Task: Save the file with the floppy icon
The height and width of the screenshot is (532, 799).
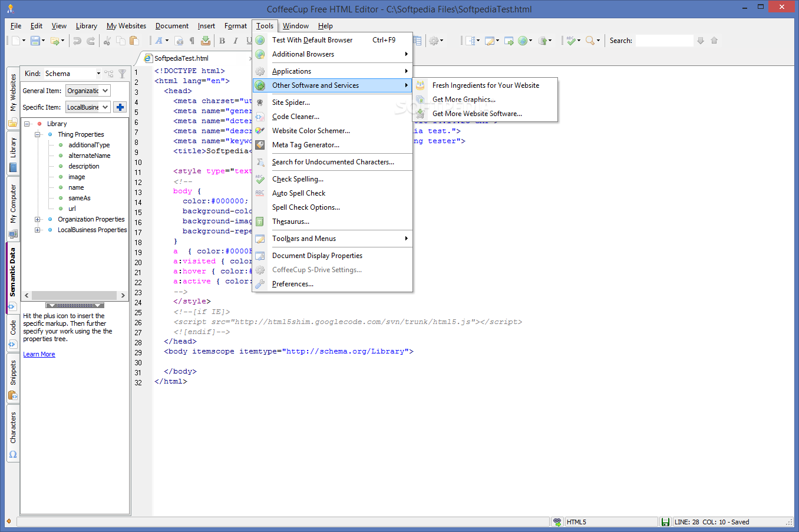Action: coord(35,41)
